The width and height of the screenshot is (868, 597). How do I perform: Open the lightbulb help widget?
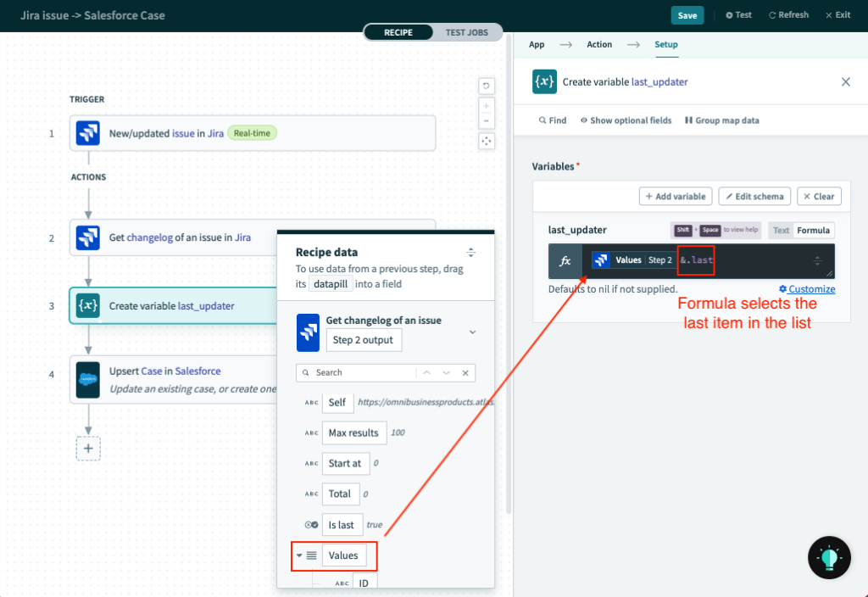(x=828, y=557)
